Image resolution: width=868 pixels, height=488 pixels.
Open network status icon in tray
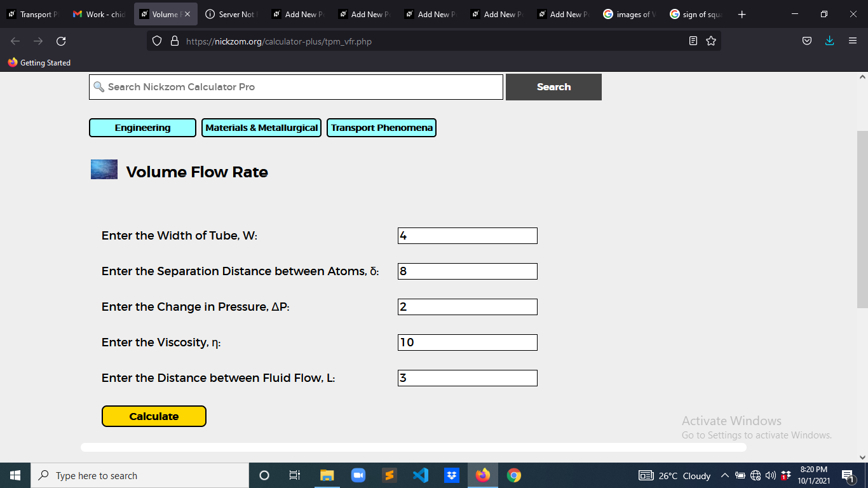756,475
